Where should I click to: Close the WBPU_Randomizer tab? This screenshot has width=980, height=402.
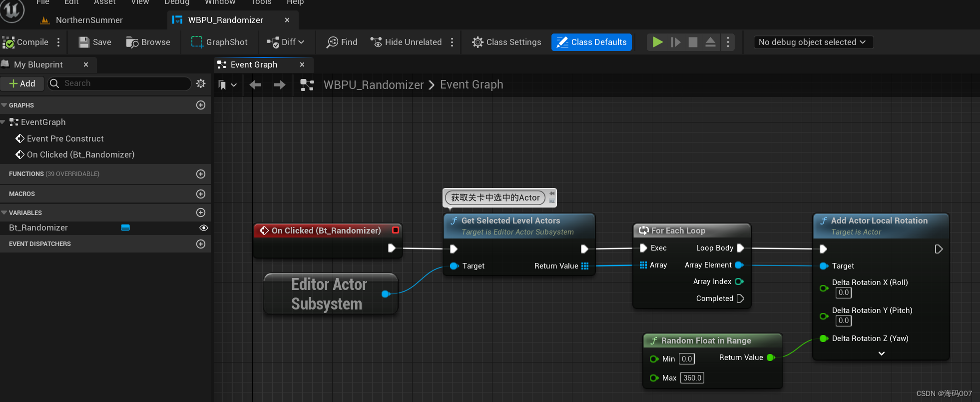pyautogui.click(x=287, y=20)
